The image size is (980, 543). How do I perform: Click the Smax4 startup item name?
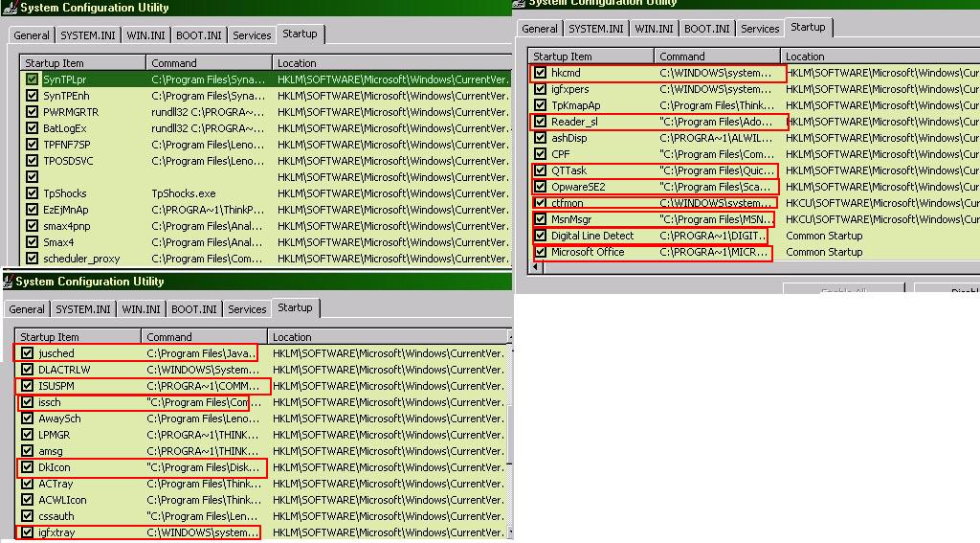coord(58,242)
